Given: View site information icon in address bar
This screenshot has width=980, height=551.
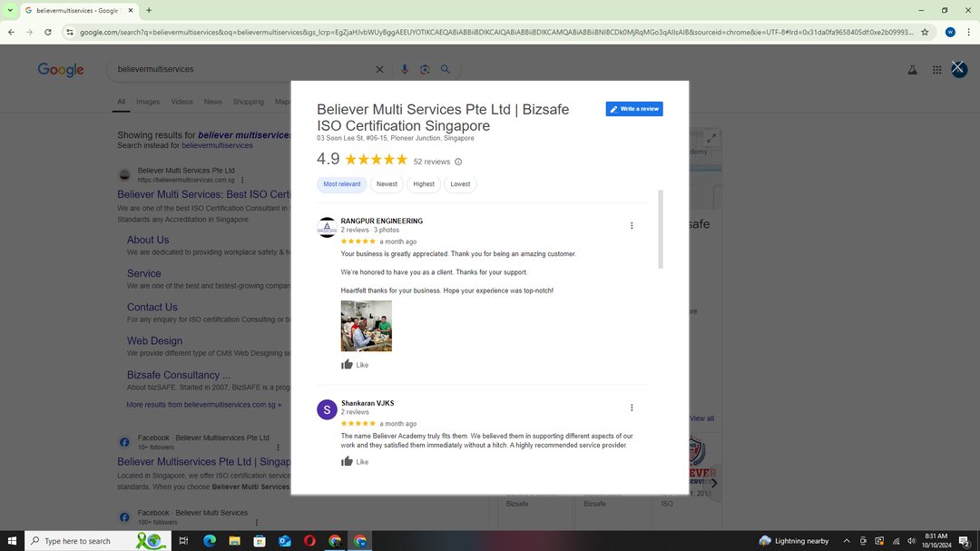Looking at the screenshot, I should pos(70,32).
